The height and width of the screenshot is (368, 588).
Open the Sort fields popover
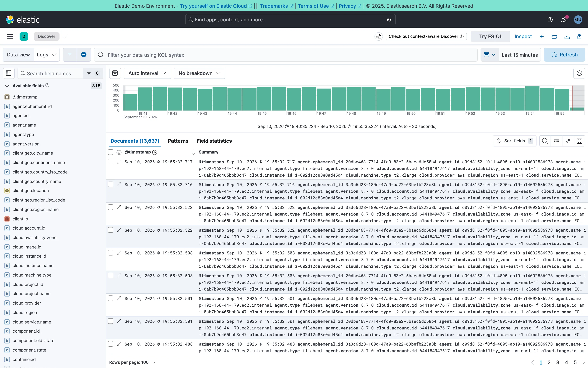tap(515, 141)
